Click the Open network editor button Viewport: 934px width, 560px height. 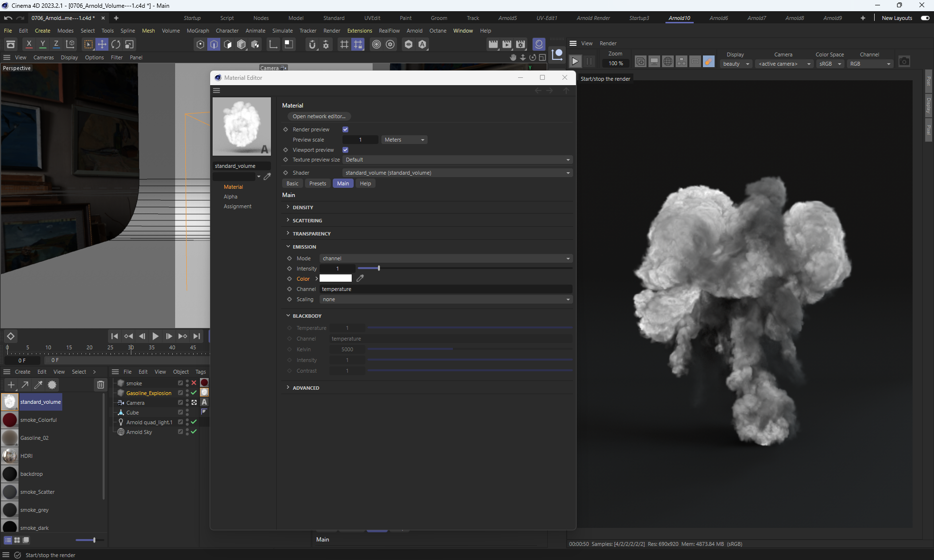pos(319,116)
